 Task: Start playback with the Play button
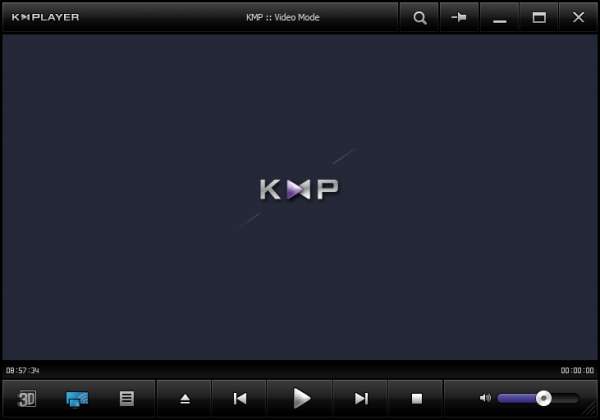[301, 399]
